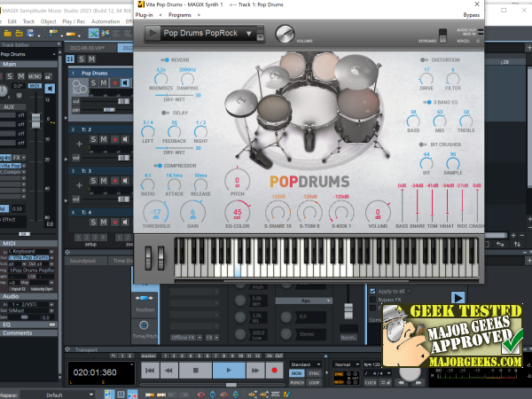Adjust the Track Editor volume fader
Viewport: 532px width, 399px height.
click(35, 121)
